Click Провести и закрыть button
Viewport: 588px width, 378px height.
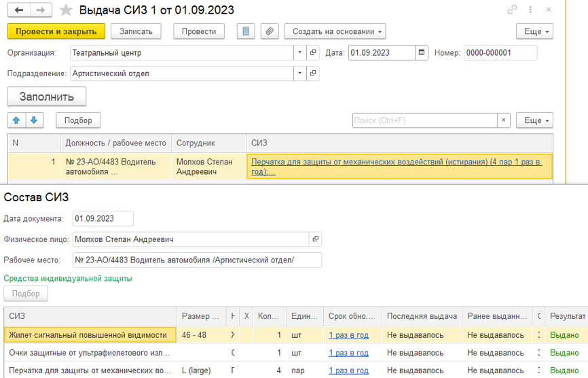[x=56, y=31]
